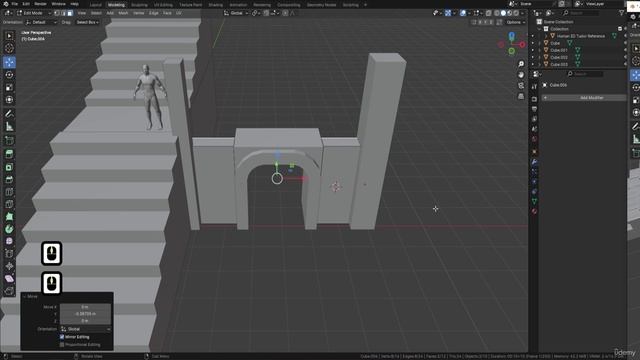Switch perspective/orthographic grid icon in viewport
The image size is (640, 360).
click(521, 96)
